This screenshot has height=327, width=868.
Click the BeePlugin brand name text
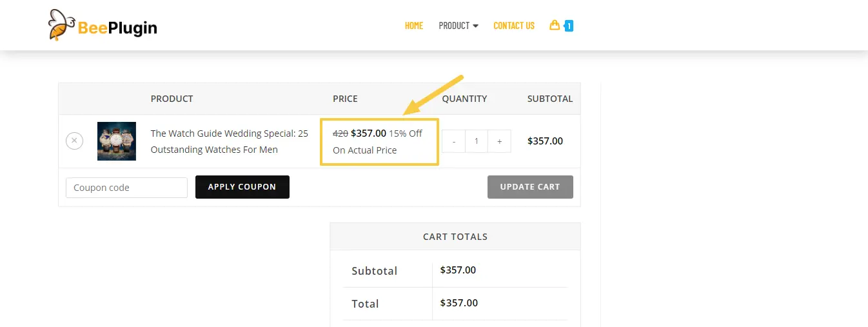[117, 27]
